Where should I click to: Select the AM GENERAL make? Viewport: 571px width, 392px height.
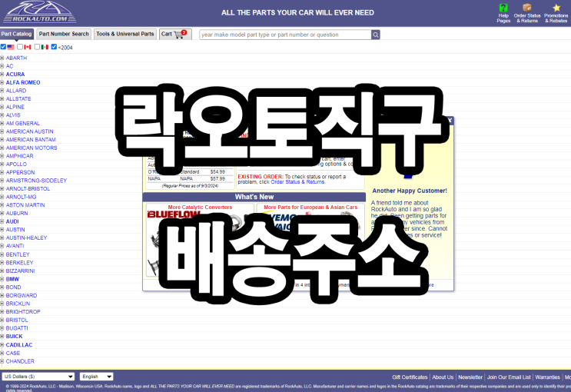pos(22,123)
